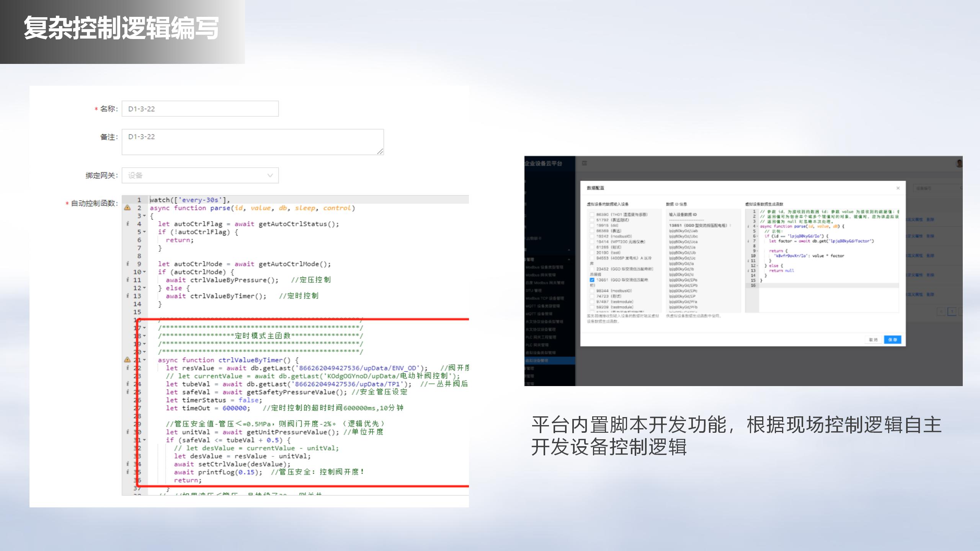Click the info marker on the tubeVal line
980x551 pixels.
point(127,384)
